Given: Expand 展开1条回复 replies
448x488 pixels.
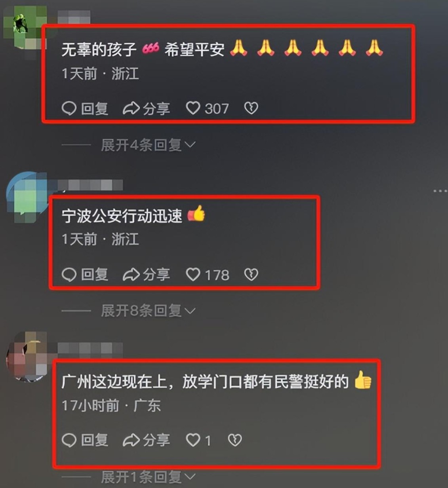Looking at the screenshot, I should [148, 477].
